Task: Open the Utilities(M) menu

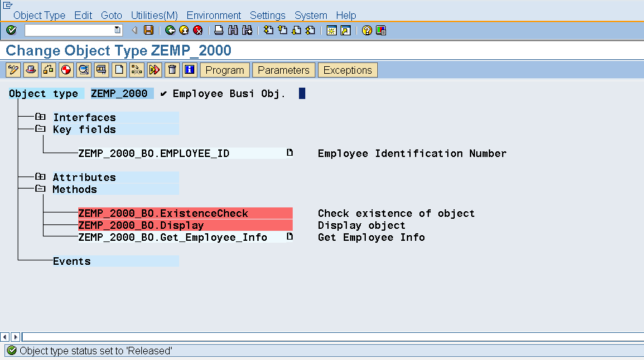Action: coord(154,15)
